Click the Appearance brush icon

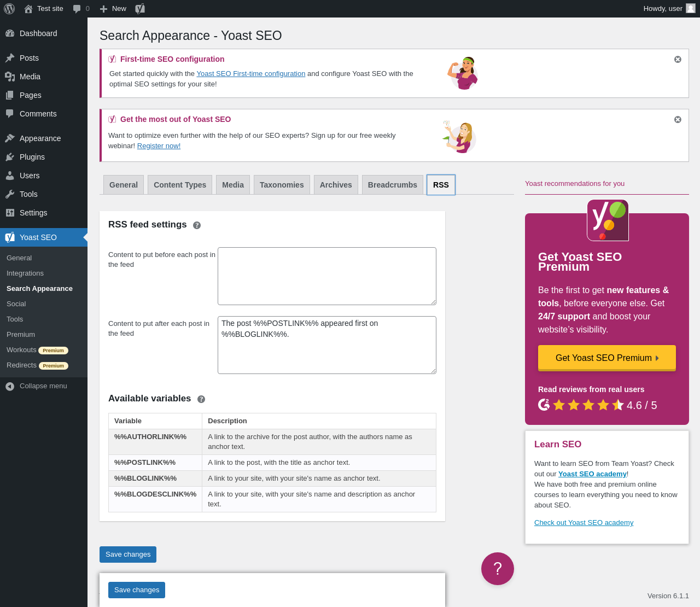coord(10,138)
